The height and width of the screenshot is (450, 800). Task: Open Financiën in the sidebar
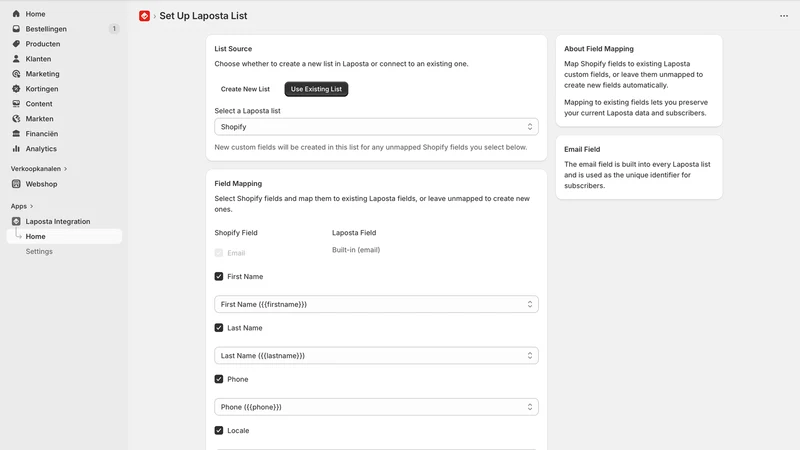[42, 134]
